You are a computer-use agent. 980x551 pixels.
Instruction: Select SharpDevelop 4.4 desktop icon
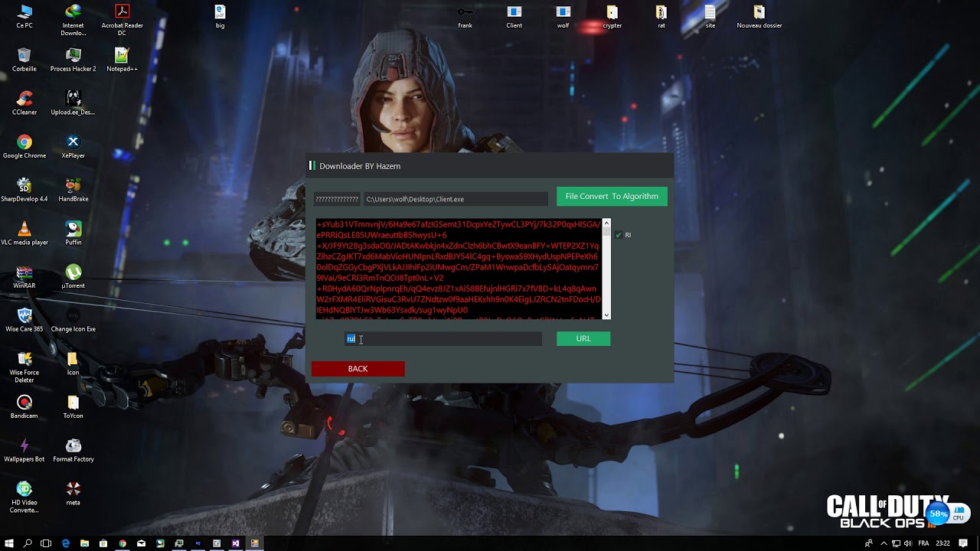click(24, 191)
